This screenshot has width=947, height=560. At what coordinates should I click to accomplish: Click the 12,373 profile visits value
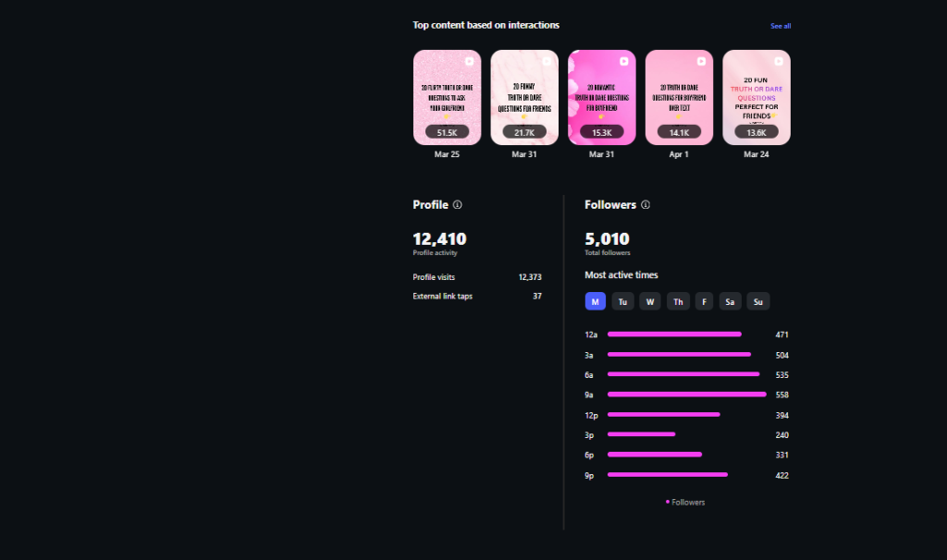pos(530,277)
